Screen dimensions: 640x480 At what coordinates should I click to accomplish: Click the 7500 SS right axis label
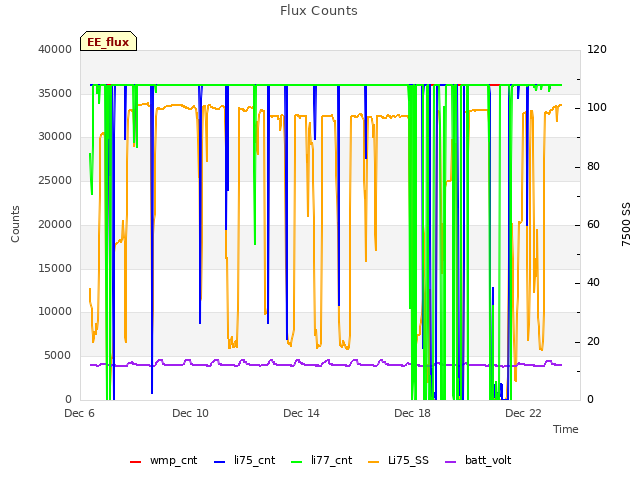(626, 224)
